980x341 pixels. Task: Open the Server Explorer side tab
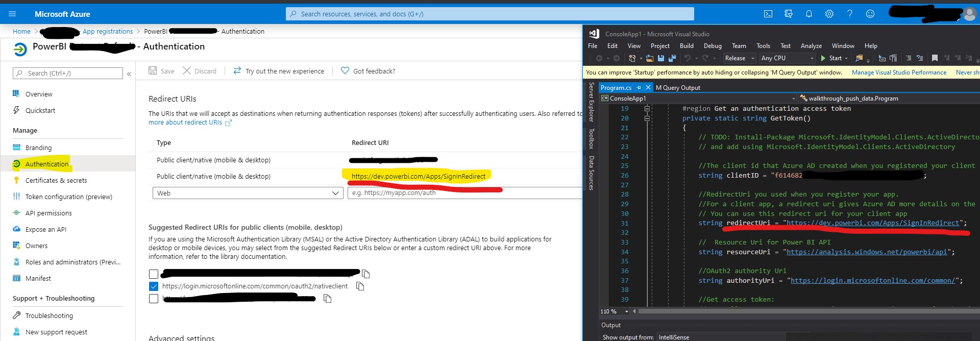pyautogui.click(x=591, y=102)
